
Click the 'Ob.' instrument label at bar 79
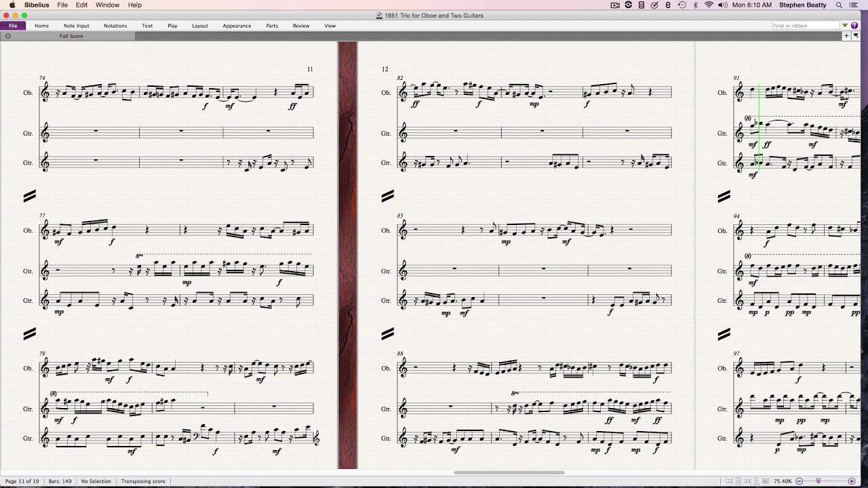pos(28,369)
